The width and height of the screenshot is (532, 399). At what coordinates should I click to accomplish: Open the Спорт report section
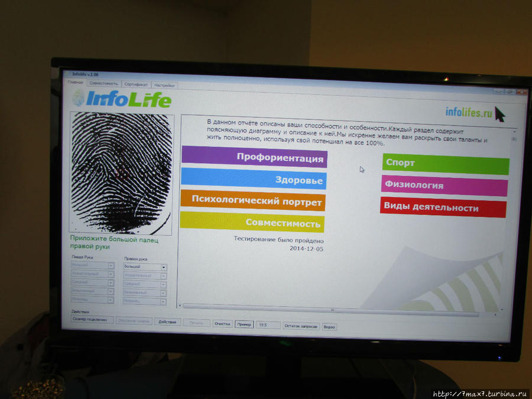point(446,164)
